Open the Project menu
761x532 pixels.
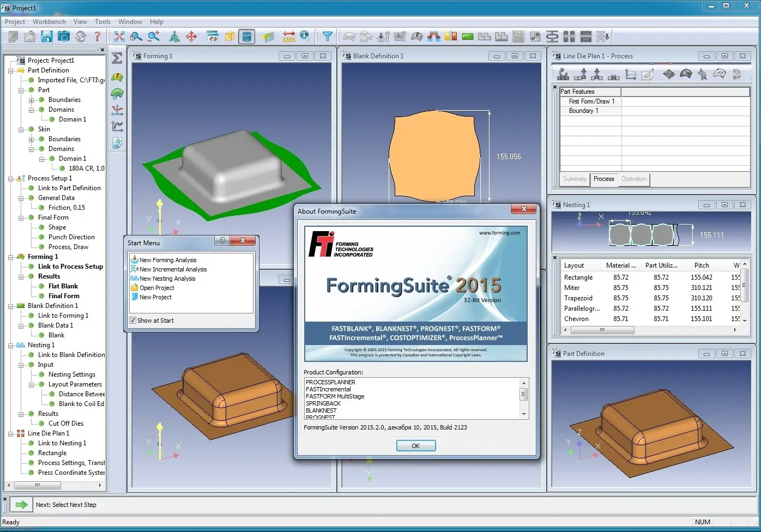(x=15, y=22)
